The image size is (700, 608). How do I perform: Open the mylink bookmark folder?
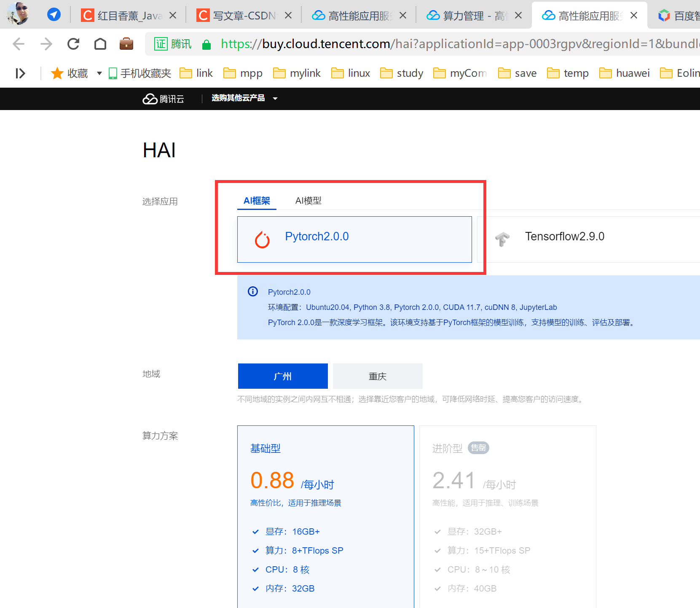click(x=297, y=73)
